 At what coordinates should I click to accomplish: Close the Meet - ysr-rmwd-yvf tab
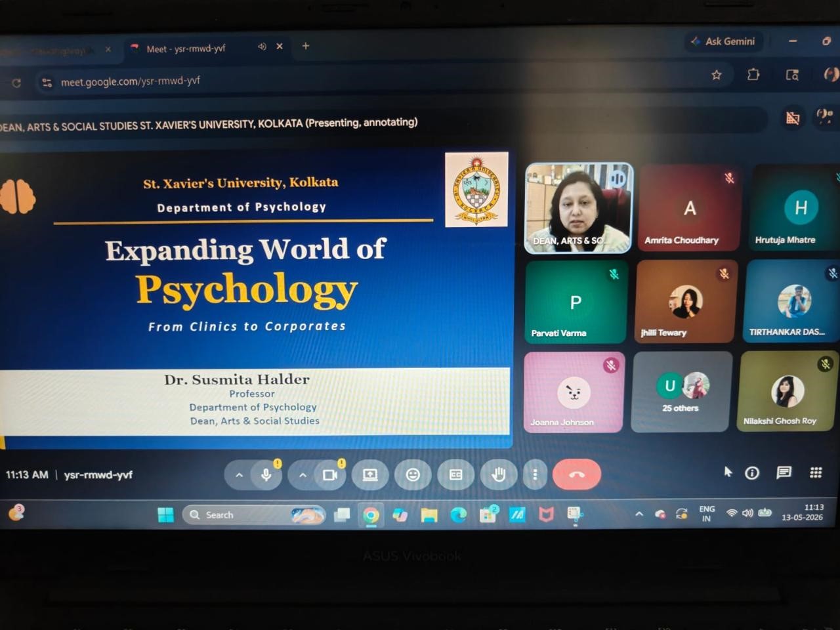coord(280,47)
